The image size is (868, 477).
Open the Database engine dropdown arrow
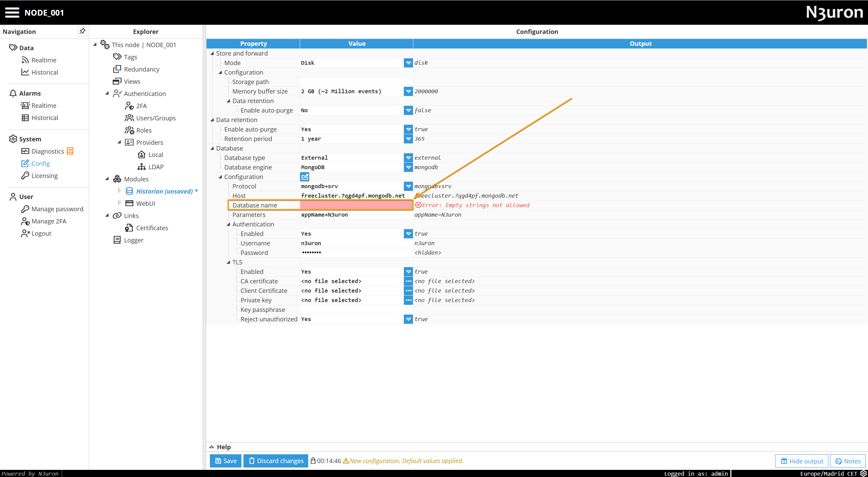pyautogui.click(x=408, y=167)
